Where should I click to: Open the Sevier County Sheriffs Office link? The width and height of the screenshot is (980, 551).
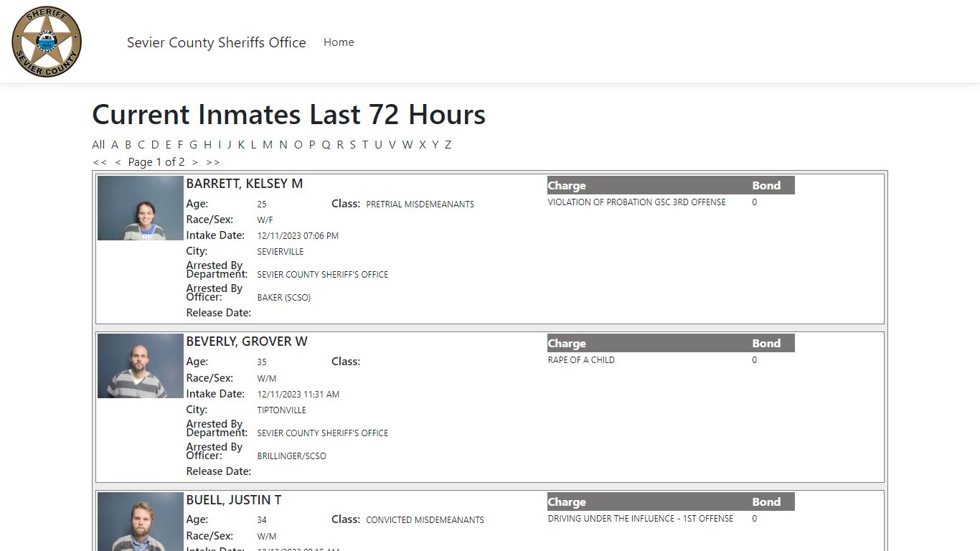(x=216, y=42)
